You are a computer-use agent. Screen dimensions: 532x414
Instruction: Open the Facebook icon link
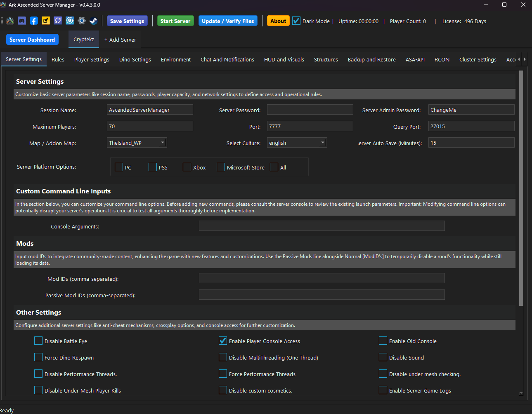34,21
